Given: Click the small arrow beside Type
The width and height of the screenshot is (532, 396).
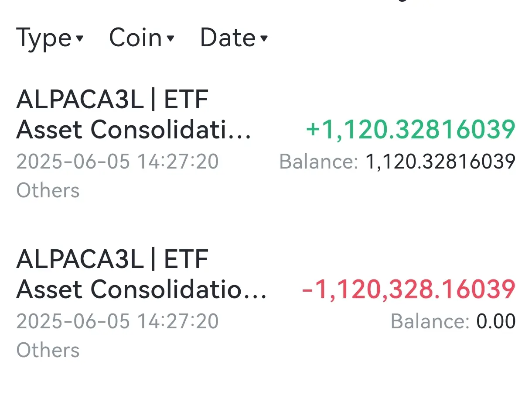Looking at the screenshot, I should click(x=79, y=39).
